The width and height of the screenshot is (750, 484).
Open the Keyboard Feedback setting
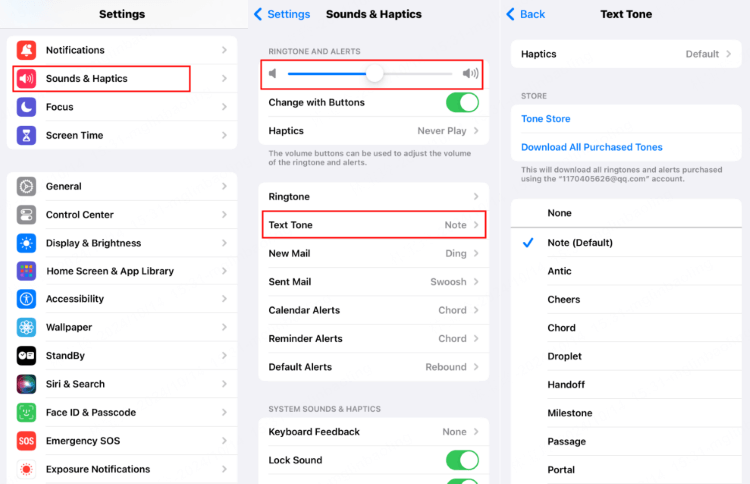tap(373, 432)
